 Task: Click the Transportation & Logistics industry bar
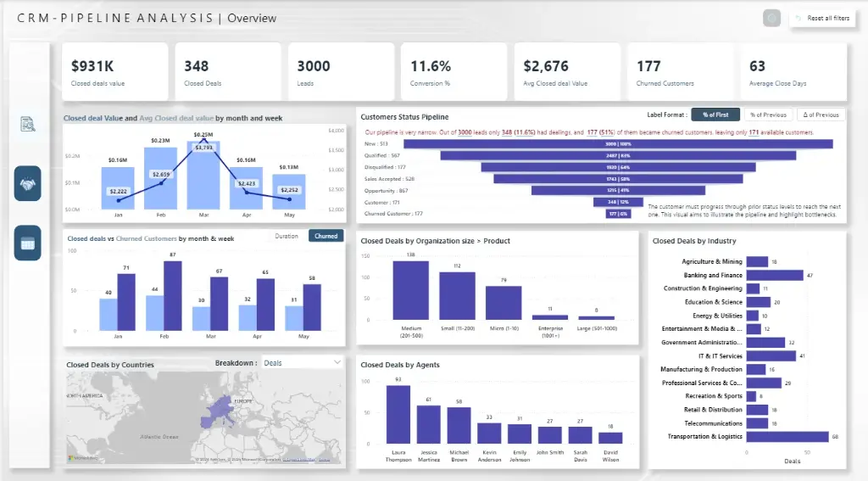coord(787,437)
